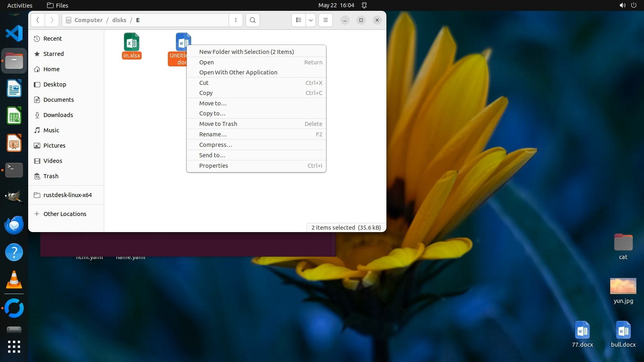Expand the view options dropdown arrow
Screen dimensions: 644x362
tap(311, 20)
